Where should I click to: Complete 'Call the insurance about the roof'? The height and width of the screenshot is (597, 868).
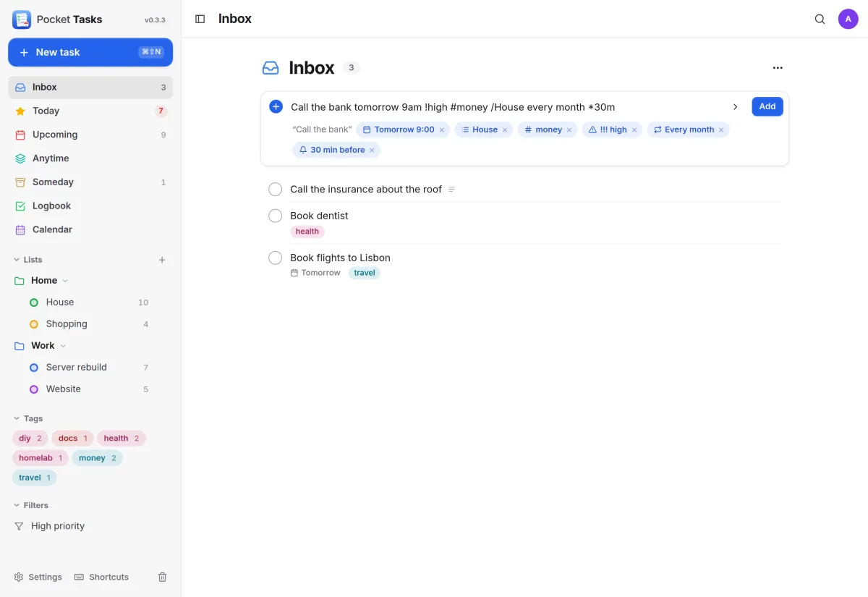275,190
